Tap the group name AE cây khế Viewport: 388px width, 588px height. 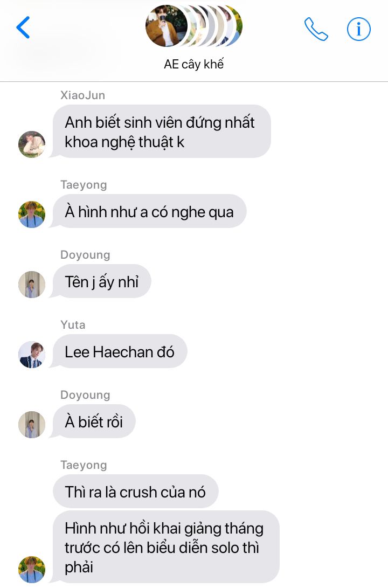(194, 64)
